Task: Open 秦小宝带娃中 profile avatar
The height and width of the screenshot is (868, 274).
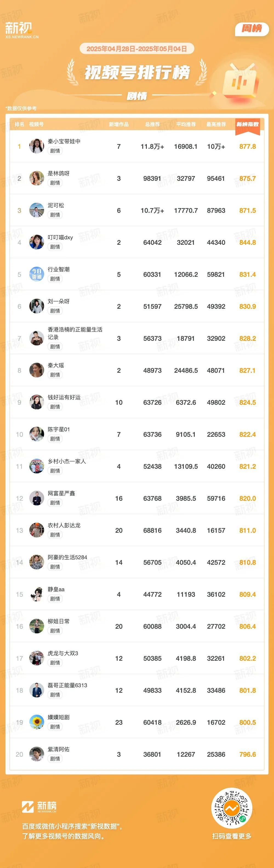Action: 36,146
